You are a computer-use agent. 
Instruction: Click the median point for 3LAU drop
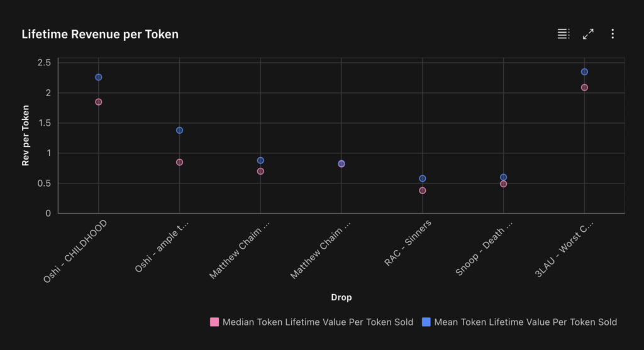(x=584, y=87)
